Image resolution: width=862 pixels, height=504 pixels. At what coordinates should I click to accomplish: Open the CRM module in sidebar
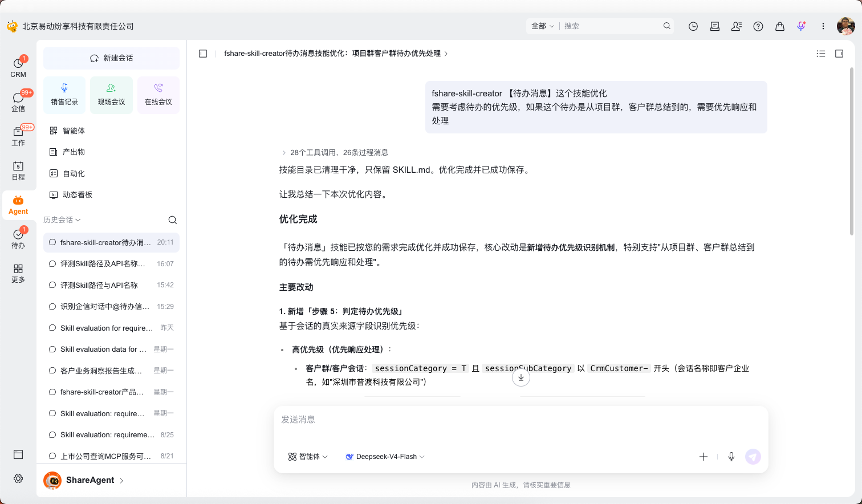pos(18,67)
